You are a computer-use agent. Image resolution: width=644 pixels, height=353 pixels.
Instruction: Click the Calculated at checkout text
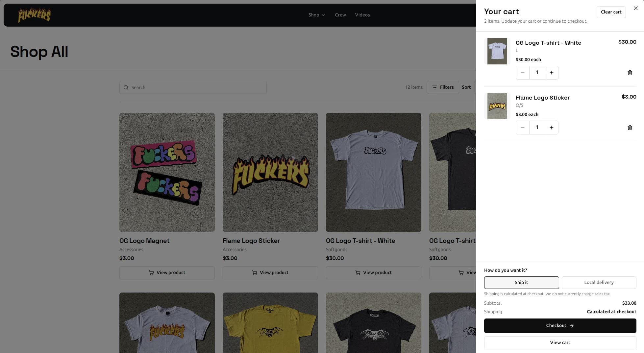[611, 312]
